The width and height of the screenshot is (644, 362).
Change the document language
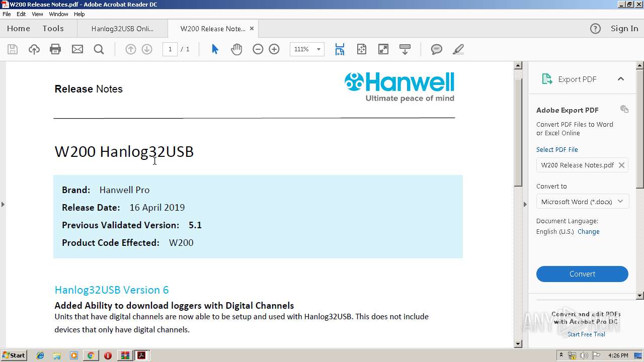pos(589,232)
